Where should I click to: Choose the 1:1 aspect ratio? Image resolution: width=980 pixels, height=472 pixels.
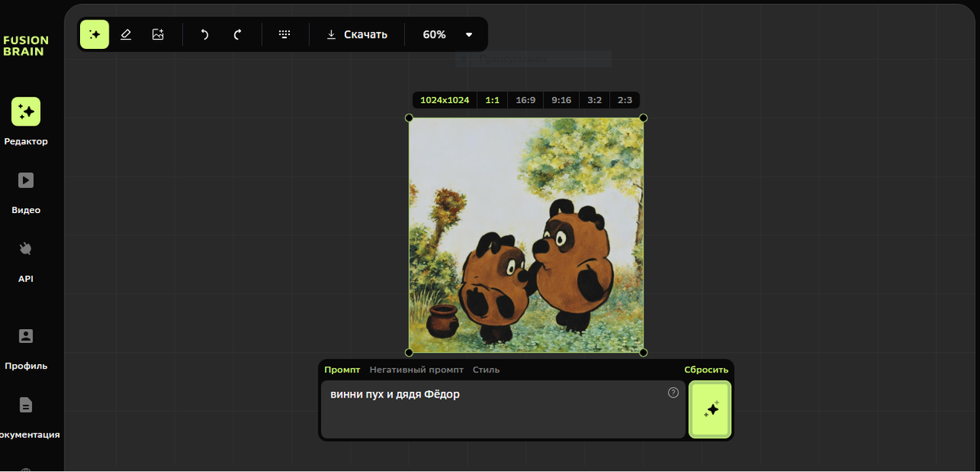click(492, 100)
